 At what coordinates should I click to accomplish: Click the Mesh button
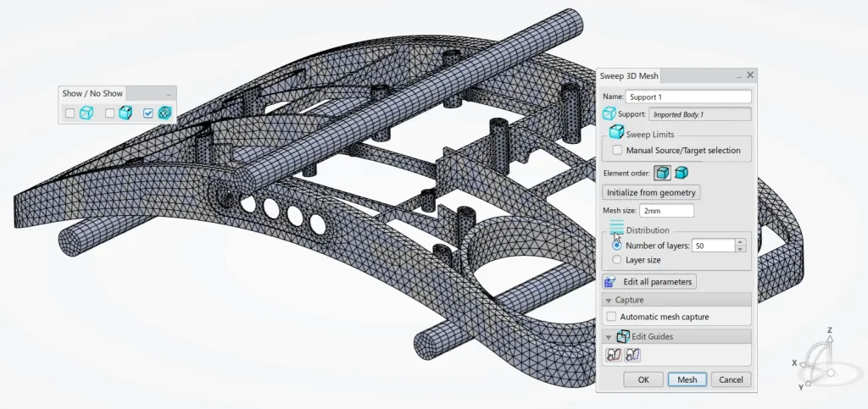(687, 379)
